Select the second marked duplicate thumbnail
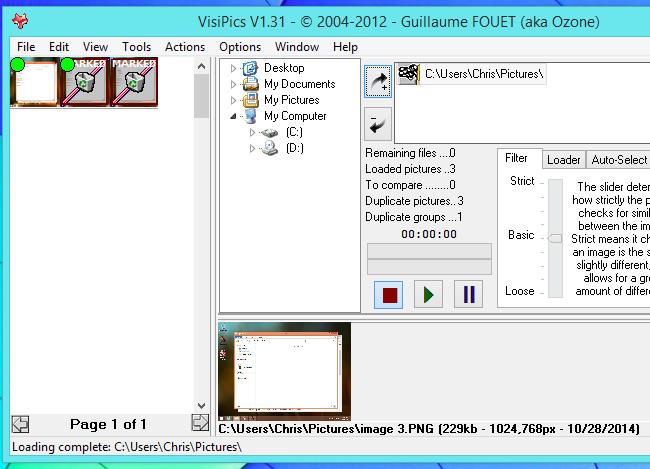The image size is (650, 469). 84,83
